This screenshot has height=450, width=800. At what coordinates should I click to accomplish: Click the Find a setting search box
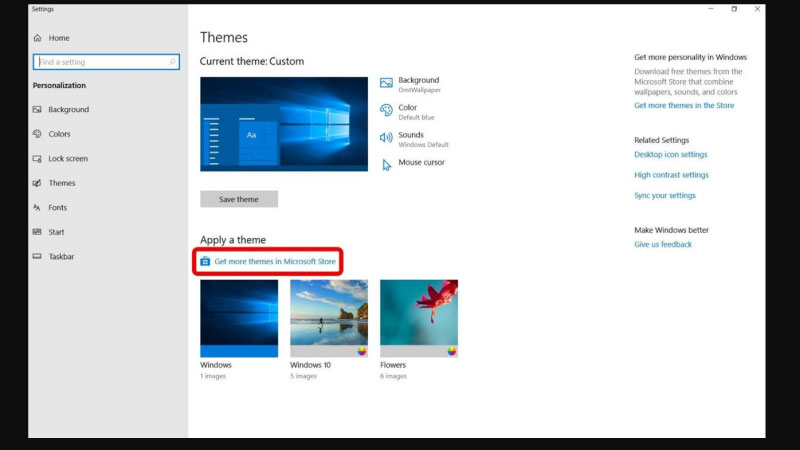(x=105, y=62)
